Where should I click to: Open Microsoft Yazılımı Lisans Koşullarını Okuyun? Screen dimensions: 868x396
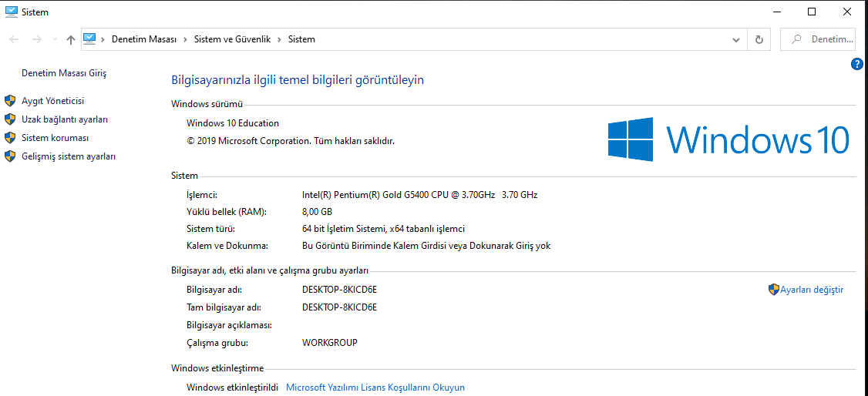point(375,388)
